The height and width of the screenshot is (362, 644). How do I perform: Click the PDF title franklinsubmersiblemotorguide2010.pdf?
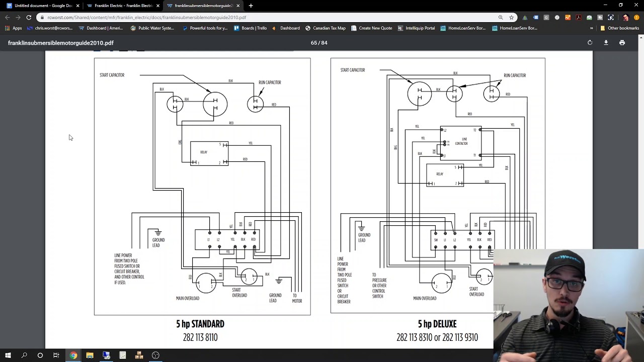(61, 43)
